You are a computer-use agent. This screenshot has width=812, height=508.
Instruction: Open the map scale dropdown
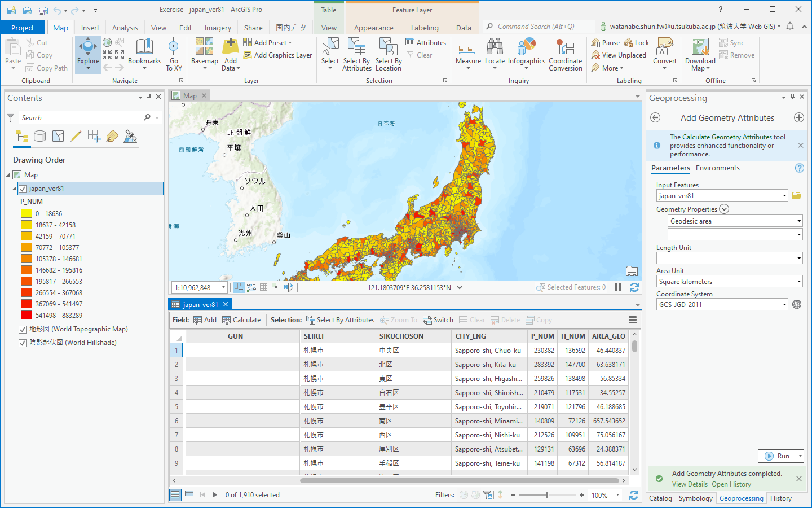(223, 287)
